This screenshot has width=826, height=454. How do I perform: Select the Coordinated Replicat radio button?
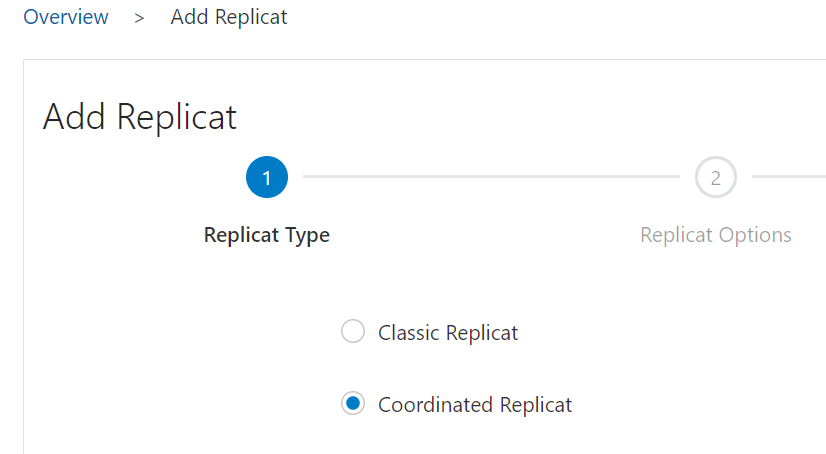[353, 404]
